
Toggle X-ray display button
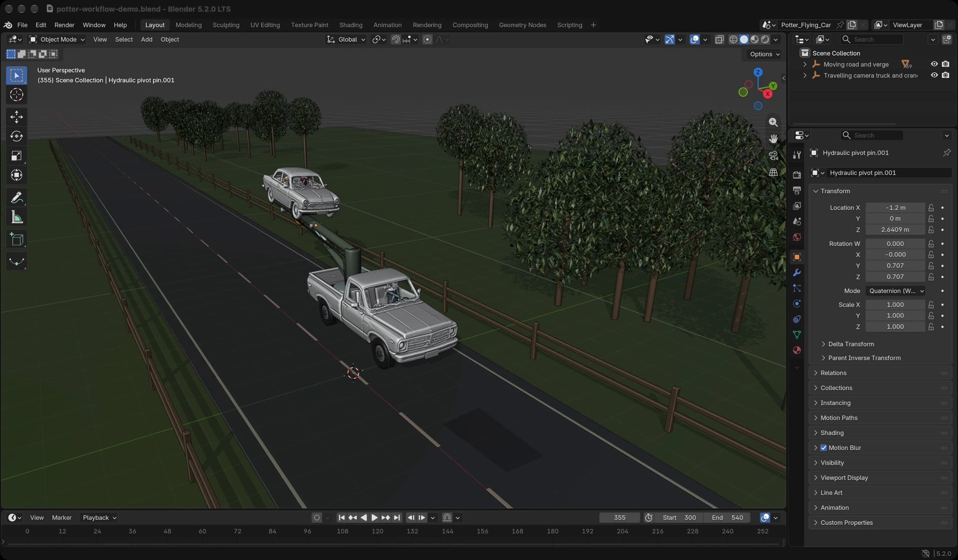[719, 40]
